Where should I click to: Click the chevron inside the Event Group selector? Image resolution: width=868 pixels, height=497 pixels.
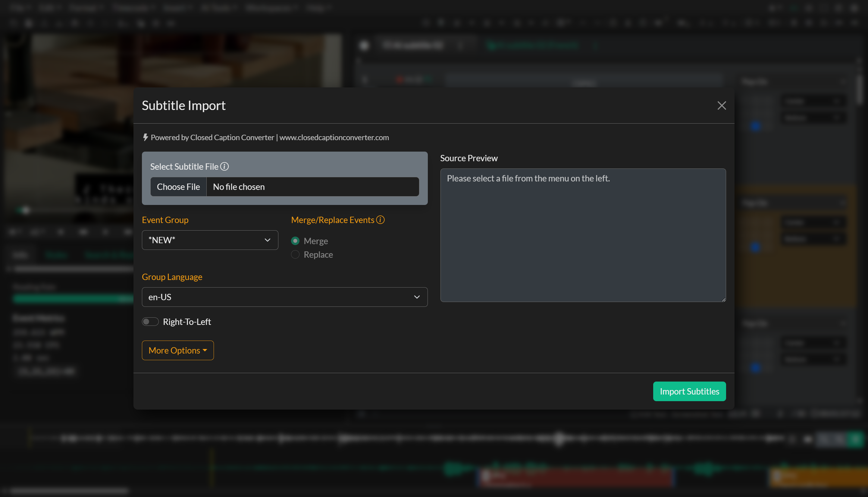268,240
